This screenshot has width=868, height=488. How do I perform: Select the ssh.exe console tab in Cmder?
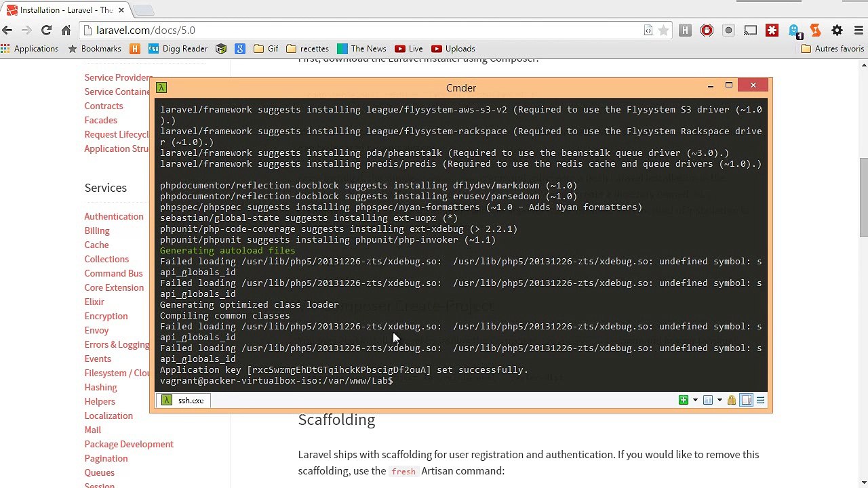point(182,401)
